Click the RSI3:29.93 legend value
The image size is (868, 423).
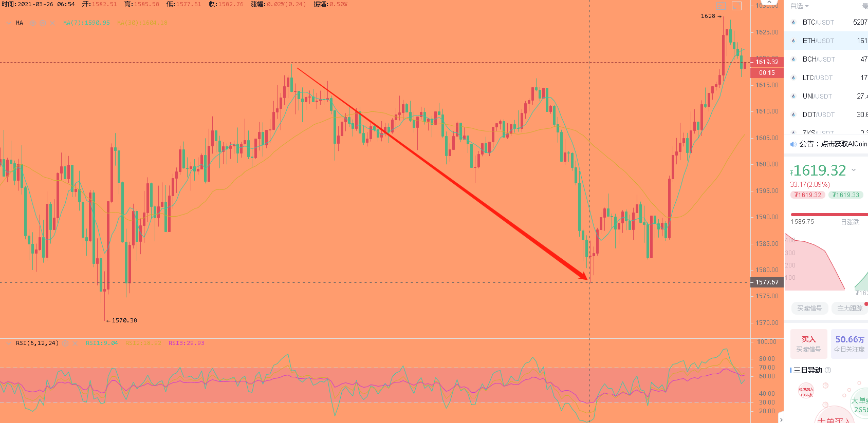click(187, 343)
